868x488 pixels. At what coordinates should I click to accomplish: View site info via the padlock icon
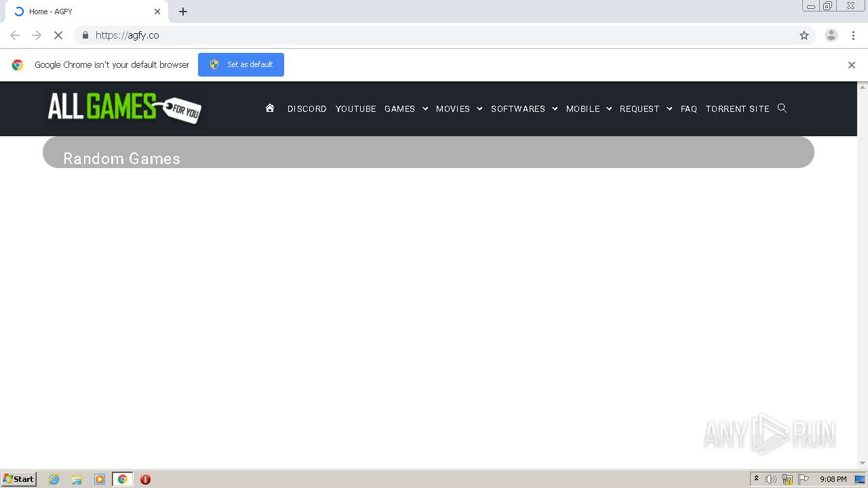[85, 35]
